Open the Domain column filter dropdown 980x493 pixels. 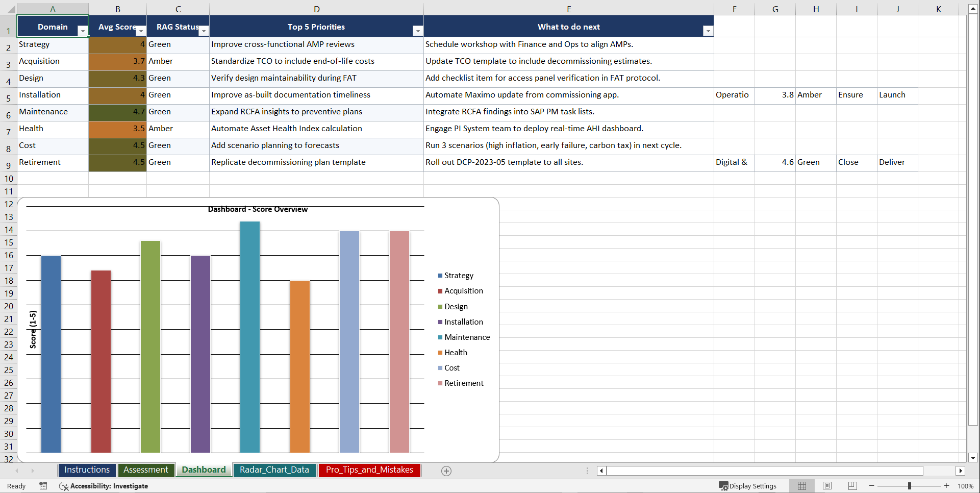tap(83, 31)
